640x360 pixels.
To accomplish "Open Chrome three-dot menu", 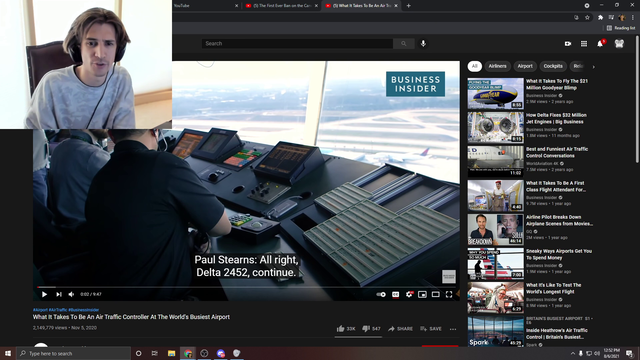I will point(633,18).
